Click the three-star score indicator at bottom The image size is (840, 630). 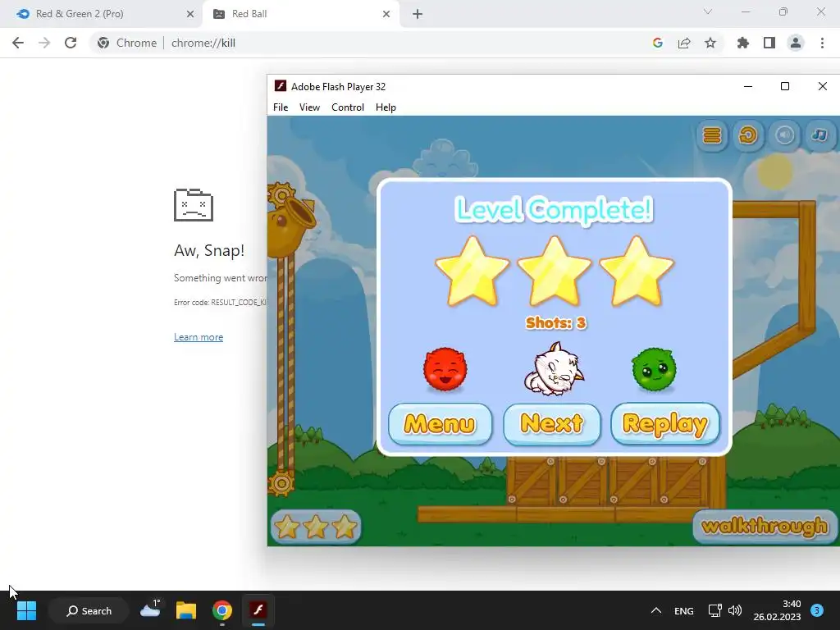pyautogui.click(x=316, y=527)
